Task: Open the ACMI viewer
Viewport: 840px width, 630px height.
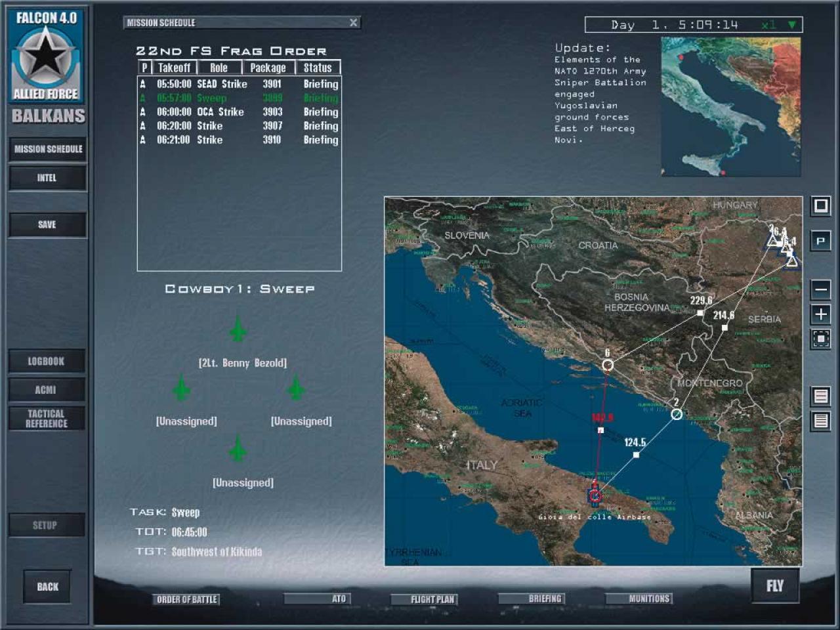Action: (47, 390)
